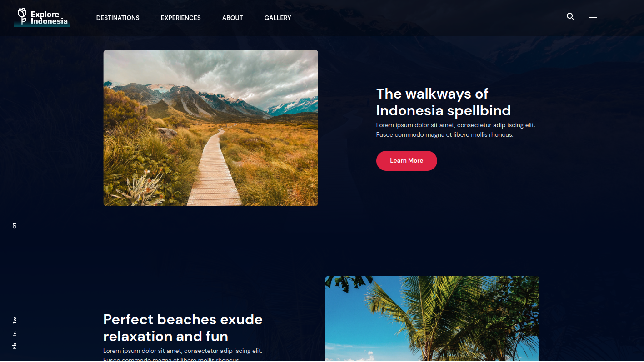The width and height of the screenshot is (644, 362).
Task: Open the Tw social link
Action: pyautogui.click(x=15, y=320)
